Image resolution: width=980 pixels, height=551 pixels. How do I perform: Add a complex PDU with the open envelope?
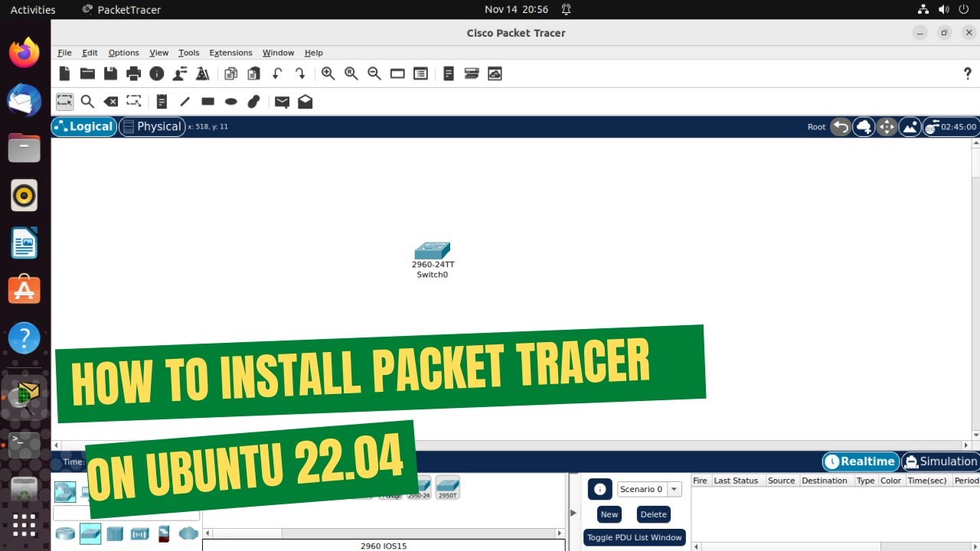[305, 102]
